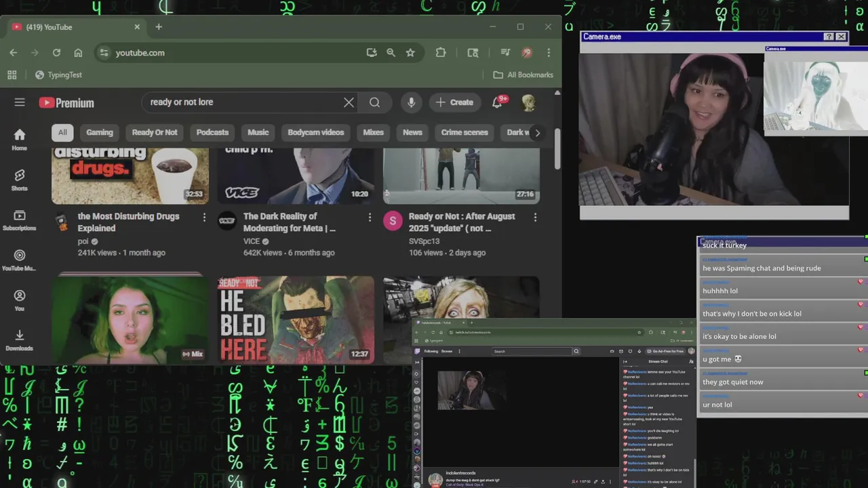Open Shorts in YouTube sidebar
The width and height of the screenshot is (868, 488).
tap(20, 180)
